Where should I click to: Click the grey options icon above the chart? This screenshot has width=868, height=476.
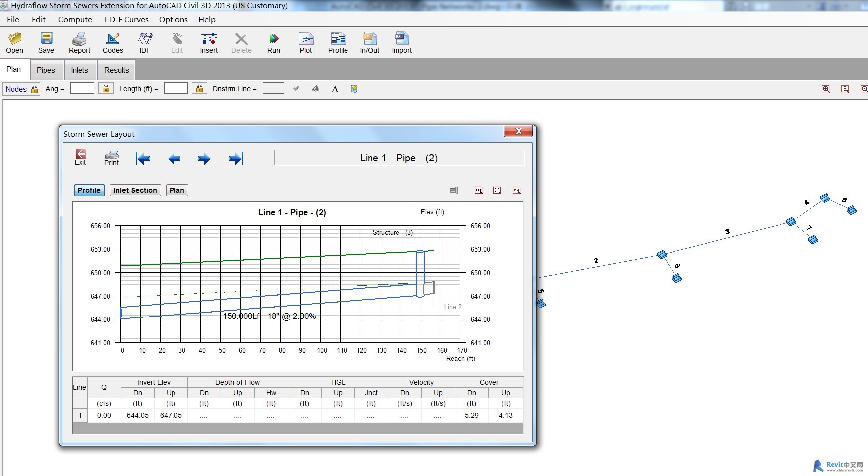point(454,190)
